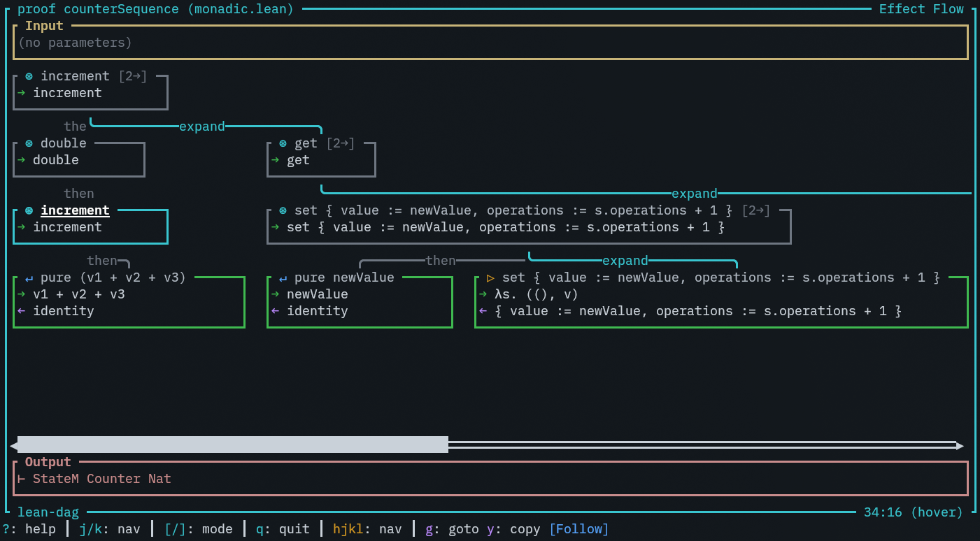The width and height of the screenshot is (980, 541).
Task: Click the expand connector label above set node
Action: [694, 194]
